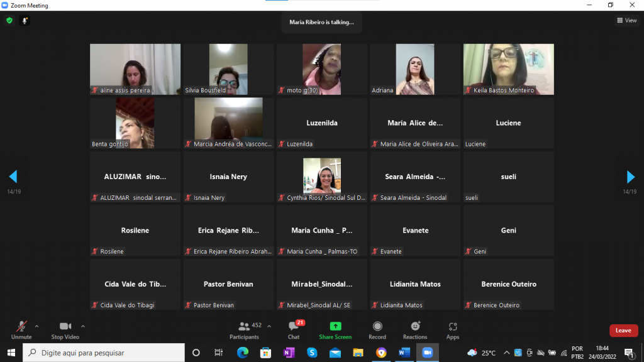Image resolution: width=644 pixels, height=362 pixels.
Task: Open Microsoft Word from the taskbar
Action: tap(404, 353)
